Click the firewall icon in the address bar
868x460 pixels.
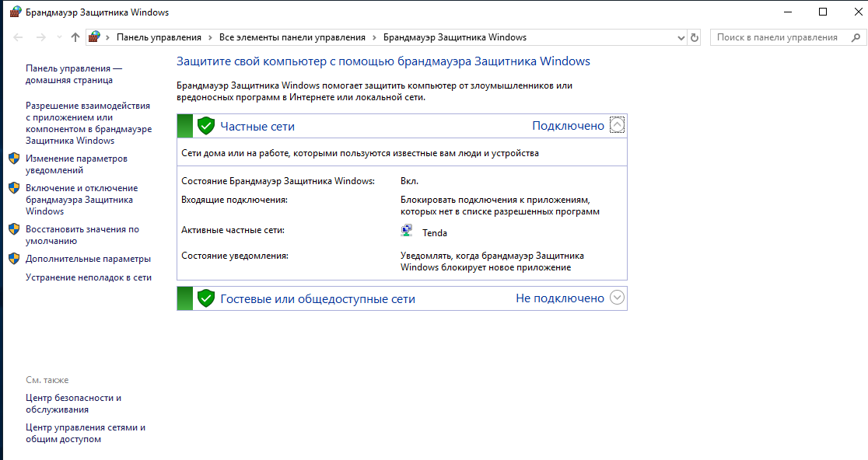[x=95, y=37]
